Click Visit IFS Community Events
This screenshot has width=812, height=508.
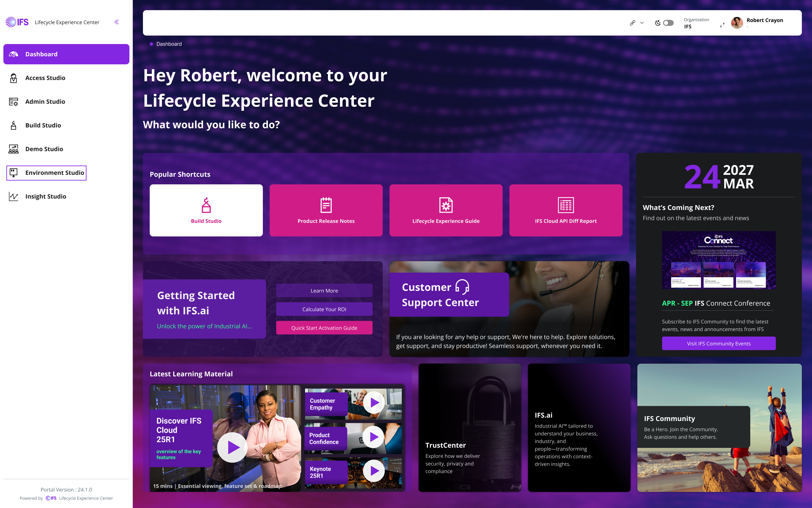[x=719, y=343]
